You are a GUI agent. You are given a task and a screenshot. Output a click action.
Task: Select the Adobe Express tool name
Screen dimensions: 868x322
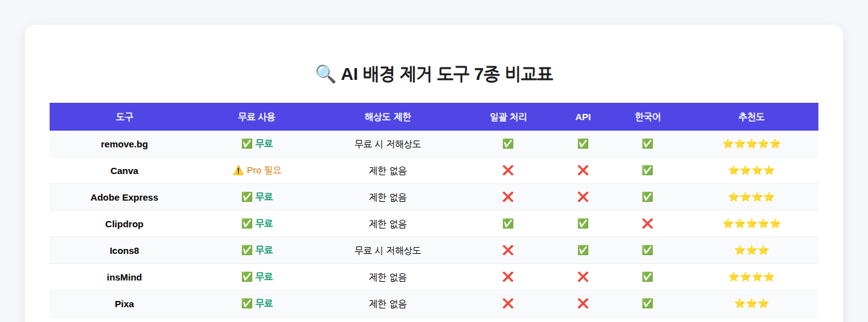125,198
